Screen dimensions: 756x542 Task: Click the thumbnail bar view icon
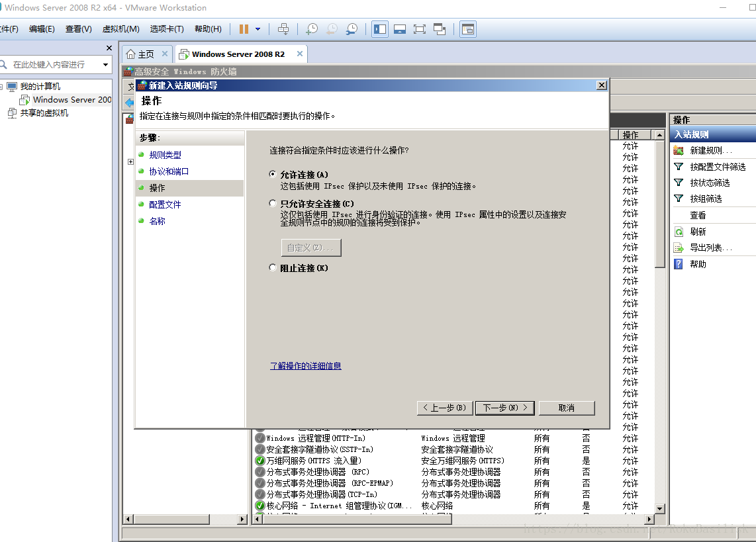400,29
